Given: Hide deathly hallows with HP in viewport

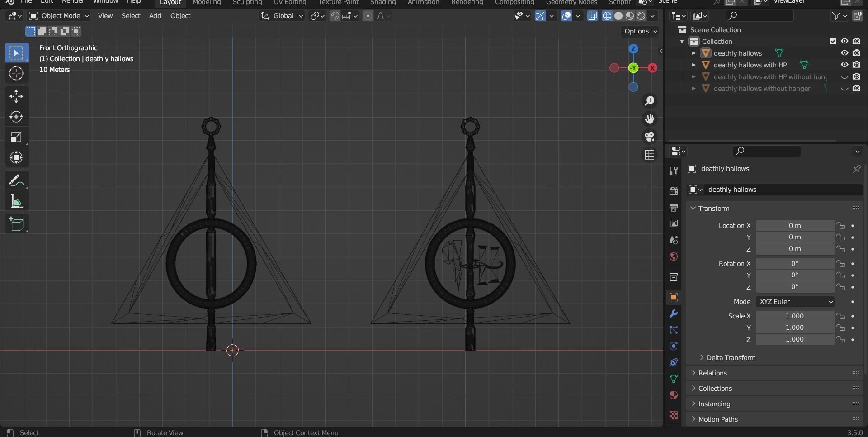Looking at the screenshot, I should [x=844, y=65].
